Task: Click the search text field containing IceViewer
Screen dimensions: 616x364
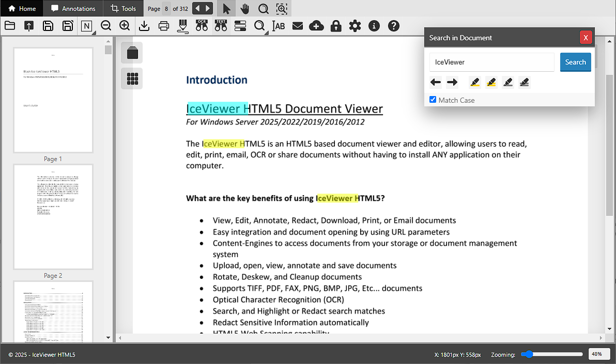Action: tap(491, 62)
